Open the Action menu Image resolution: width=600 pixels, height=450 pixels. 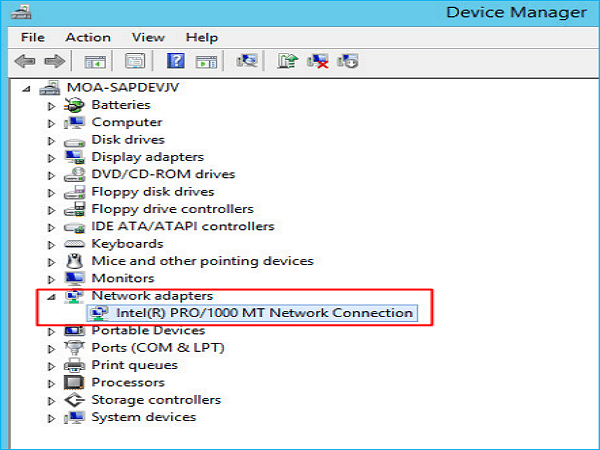click(x=88, y=37)
